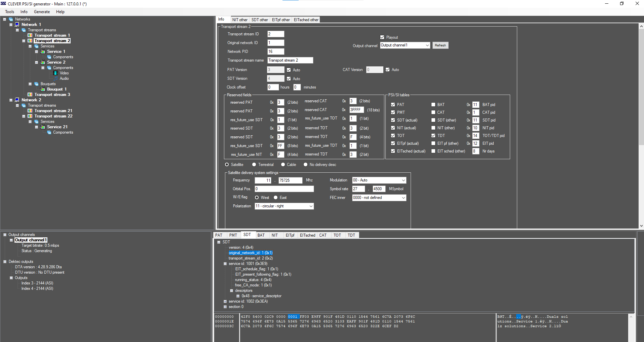Select the Terrestrial delivery radio button

[254, 165]
